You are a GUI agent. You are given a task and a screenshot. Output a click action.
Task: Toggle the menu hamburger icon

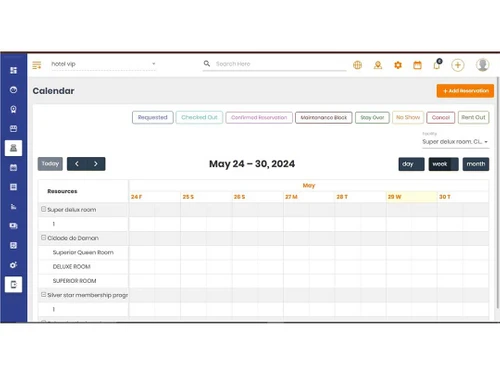pos(37,65)
